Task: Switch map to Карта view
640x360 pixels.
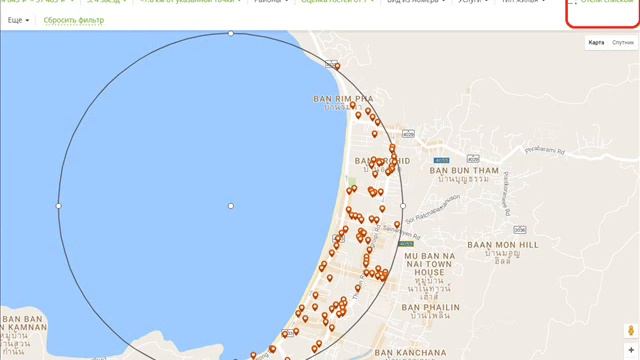Action: (596, 42)
